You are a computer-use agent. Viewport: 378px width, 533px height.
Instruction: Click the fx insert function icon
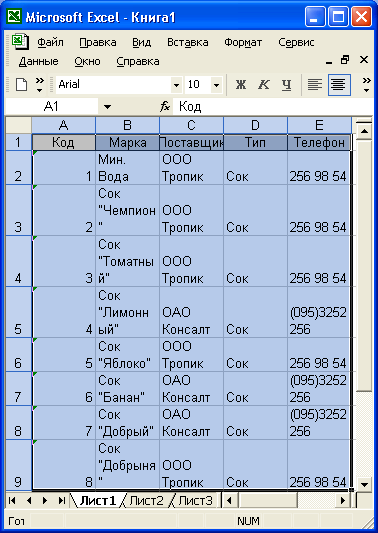165,107
